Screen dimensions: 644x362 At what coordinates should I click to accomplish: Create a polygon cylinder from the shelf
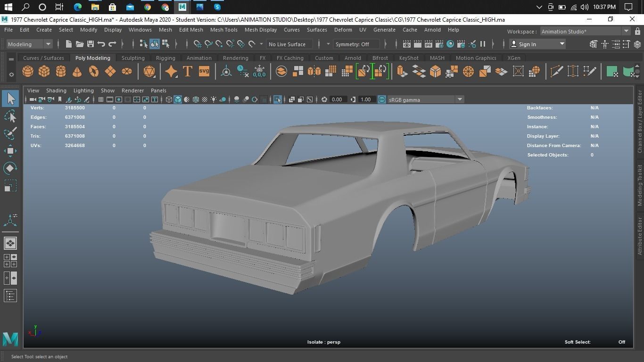coord(61,72)
